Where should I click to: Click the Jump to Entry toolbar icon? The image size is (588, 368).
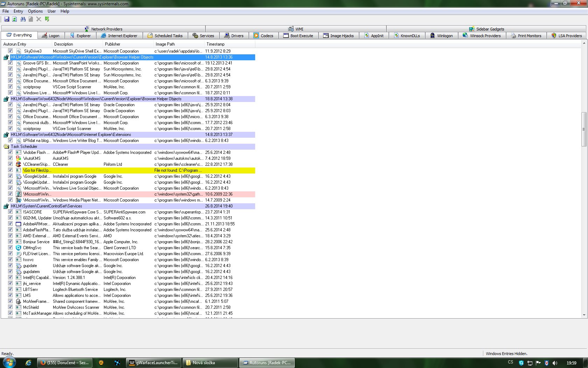pos(47,19)
